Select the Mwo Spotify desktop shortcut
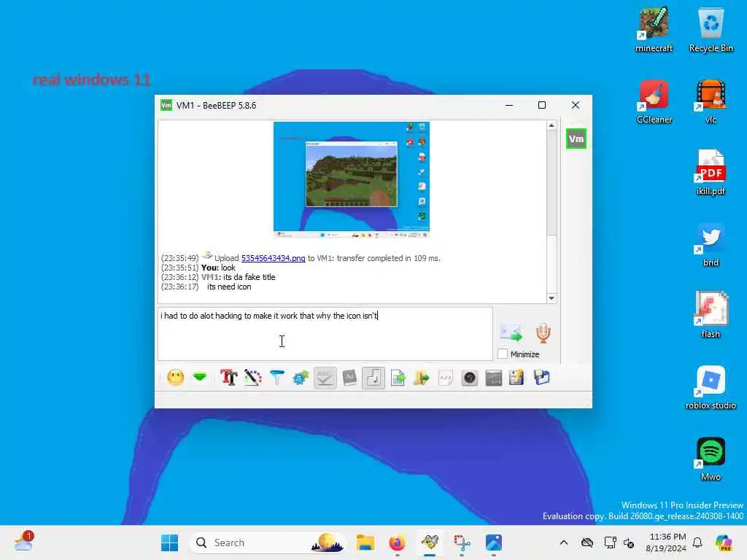 click(x=711, y=459)
